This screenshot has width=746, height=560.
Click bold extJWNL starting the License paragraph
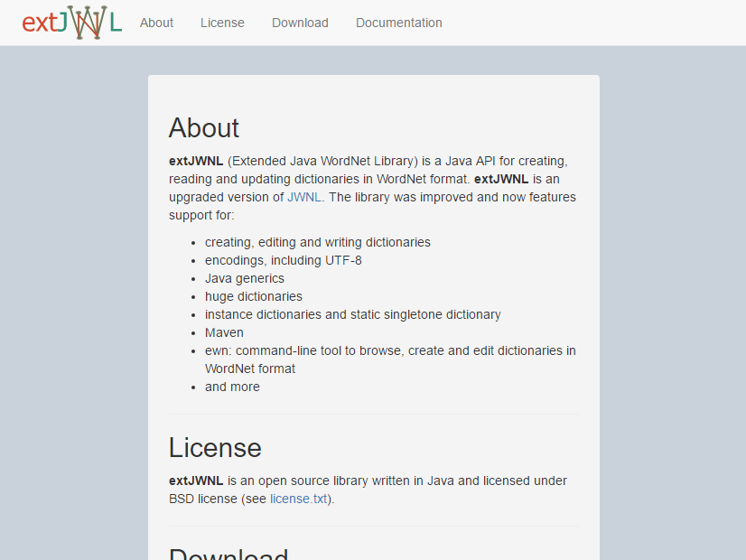coord(196,481)
